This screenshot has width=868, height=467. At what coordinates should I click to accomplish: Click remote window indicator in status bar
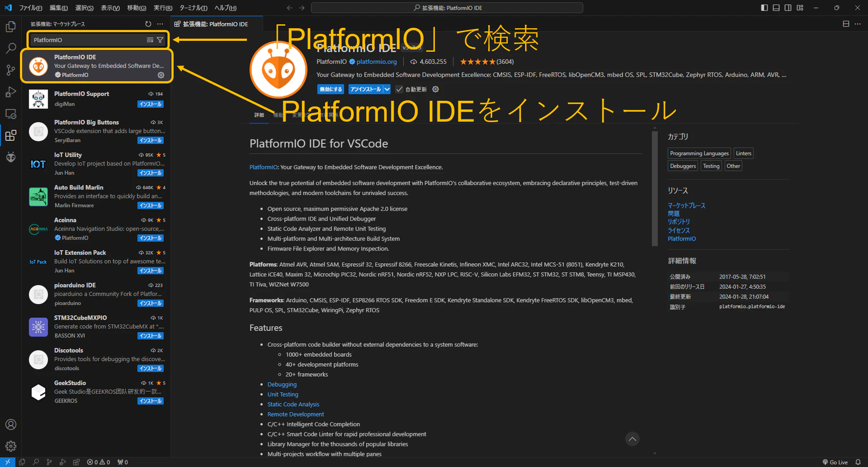coord(7,462)
